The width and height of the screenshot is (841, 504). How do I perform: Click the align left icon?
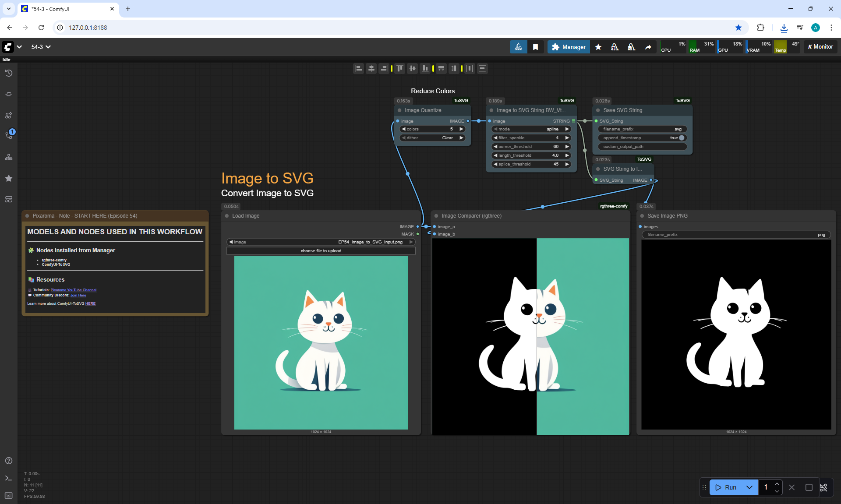(x=359, y=68)
